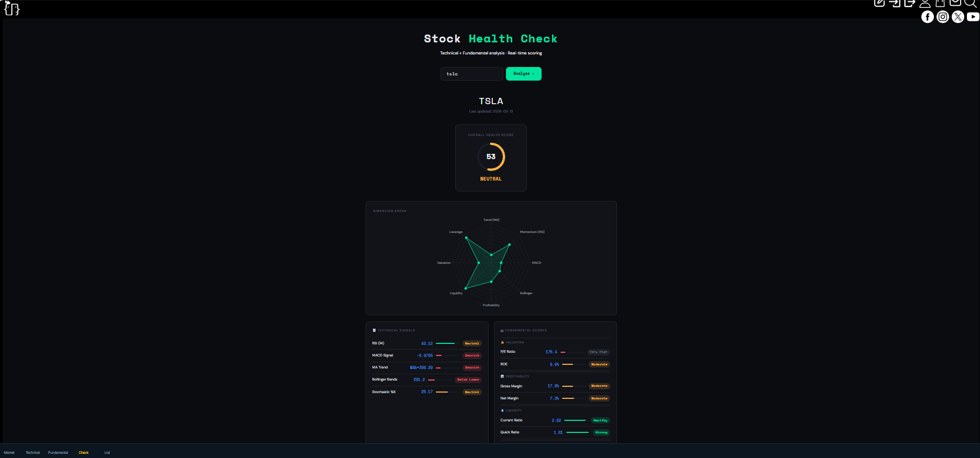Focus the ticker input containing tsla
This screenshot has width=980, height=458.
(472, 74)
